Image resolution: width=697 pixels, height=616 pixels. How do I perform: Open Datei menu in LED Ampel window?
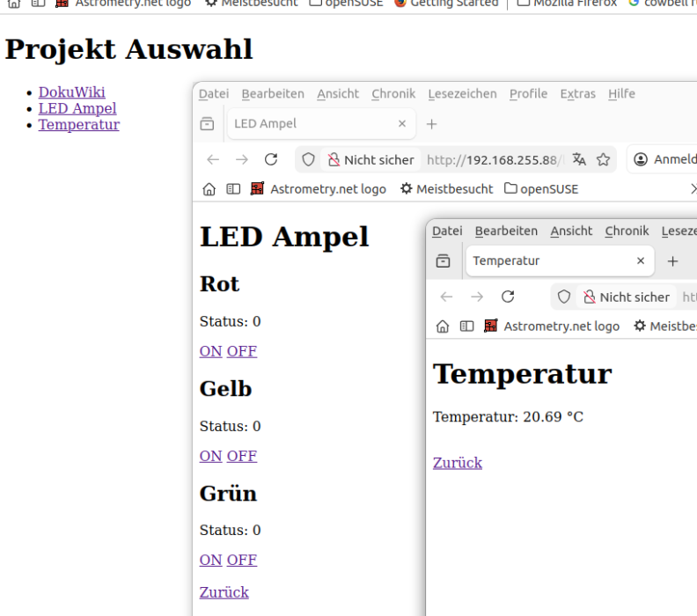tap(214, 94)
